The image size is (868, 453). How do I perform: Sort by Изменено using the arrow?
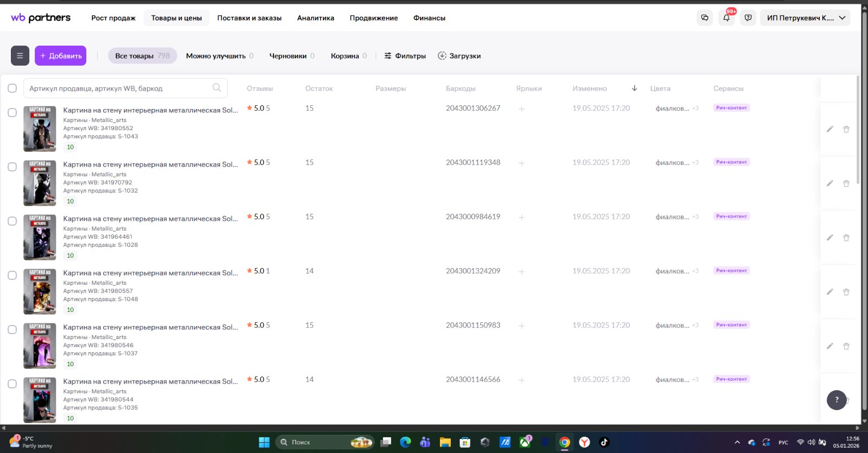[x=634, y=88]
